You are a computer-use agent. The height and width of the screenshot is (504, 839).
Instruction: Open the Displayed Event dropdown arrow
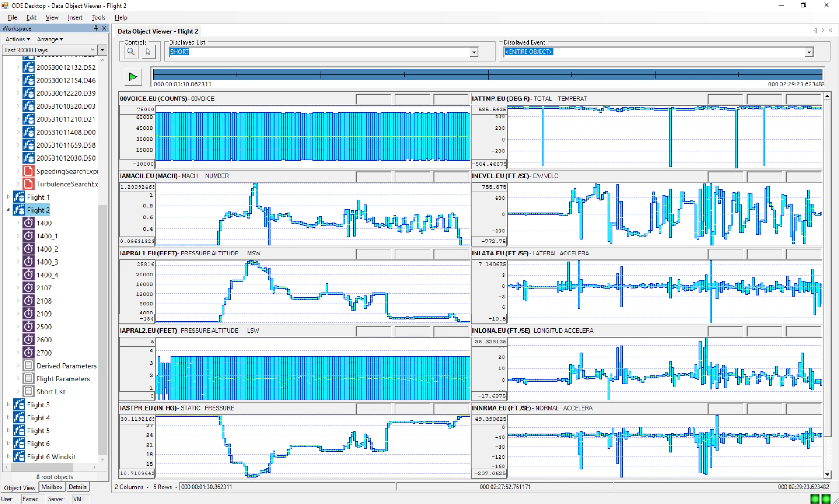pos(809,52)
